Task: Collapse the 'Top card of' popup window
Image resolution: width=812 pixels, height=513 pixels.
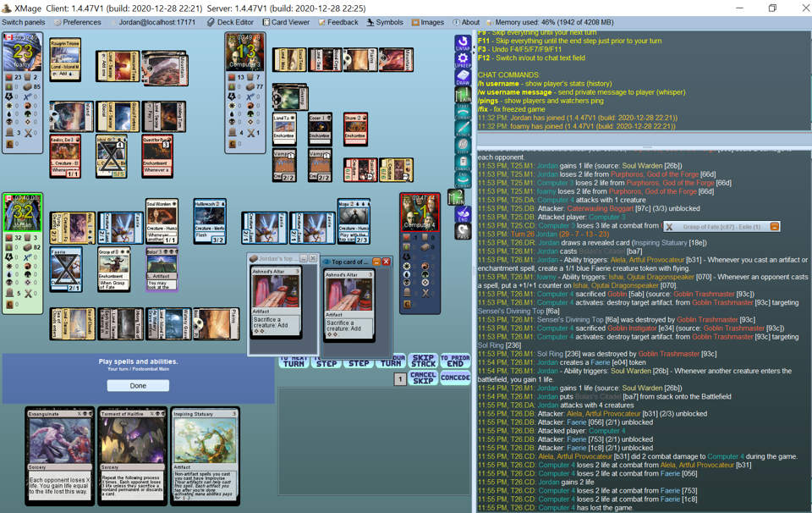Action: (376, 262)
